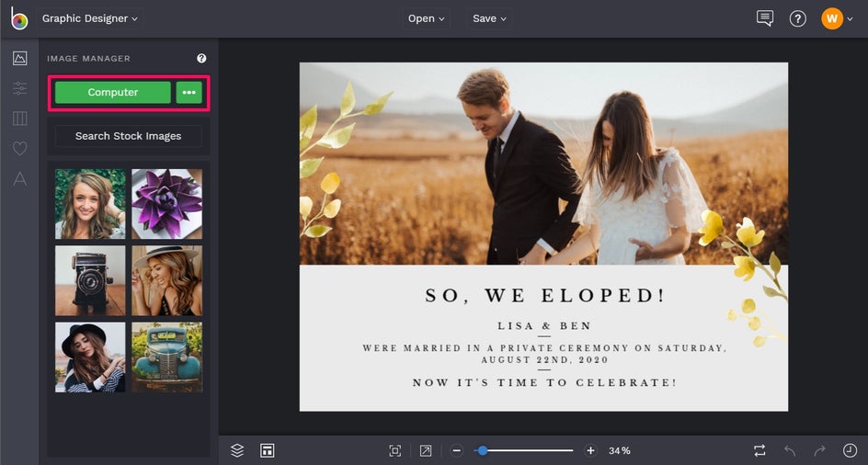868x465 pixels.
Task: Click the fullscreen expand arrow icon
Action: click(x=426, y=450)
